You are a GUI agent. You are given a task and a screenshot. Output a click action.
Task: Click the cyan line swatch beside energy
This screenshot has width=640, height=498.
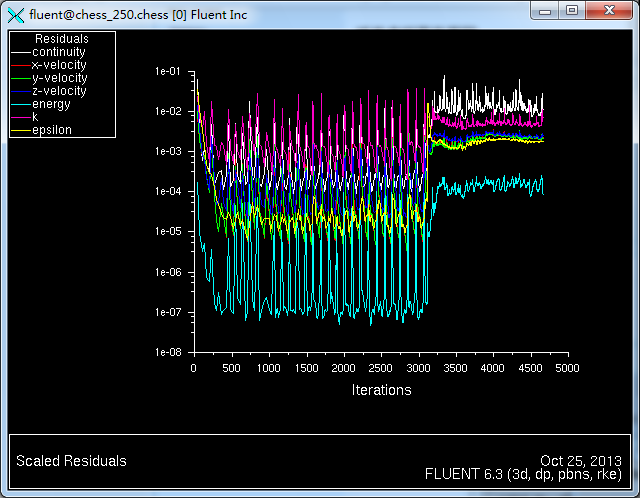pos(20,104)
